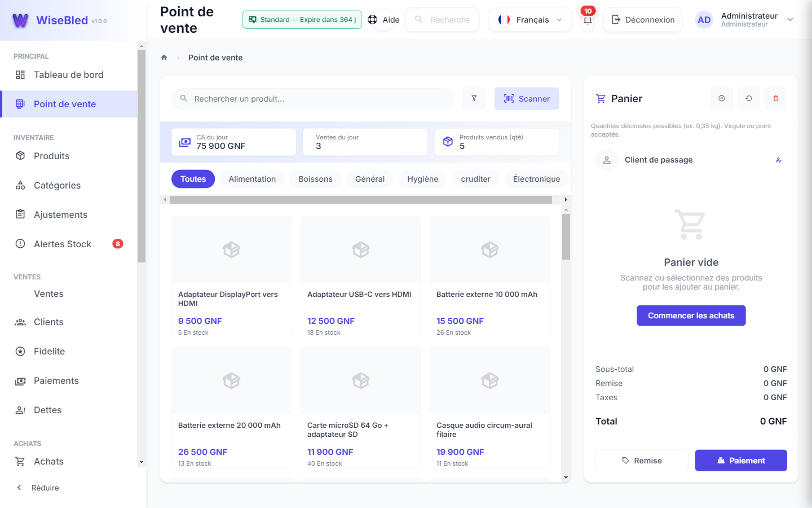Viewport: 812px width, 508px height.
Task: Click the WiseBled logo icon
Action: pyautogui.click(x=20, y=20)
